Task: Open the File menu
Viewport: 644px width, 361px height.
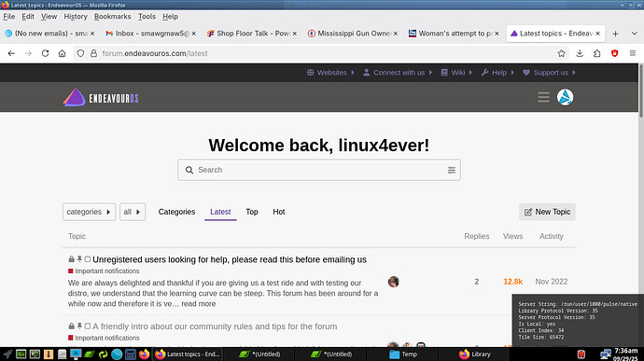Action: pos(9,17)
